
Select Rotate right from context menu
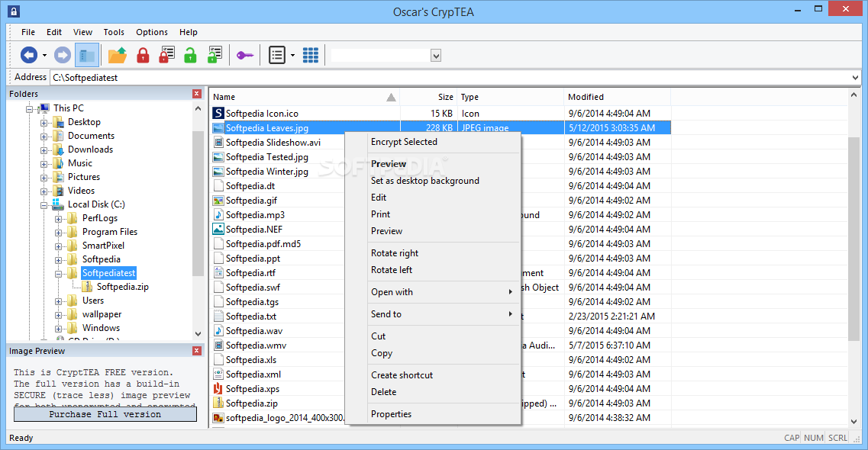point(432,253)
